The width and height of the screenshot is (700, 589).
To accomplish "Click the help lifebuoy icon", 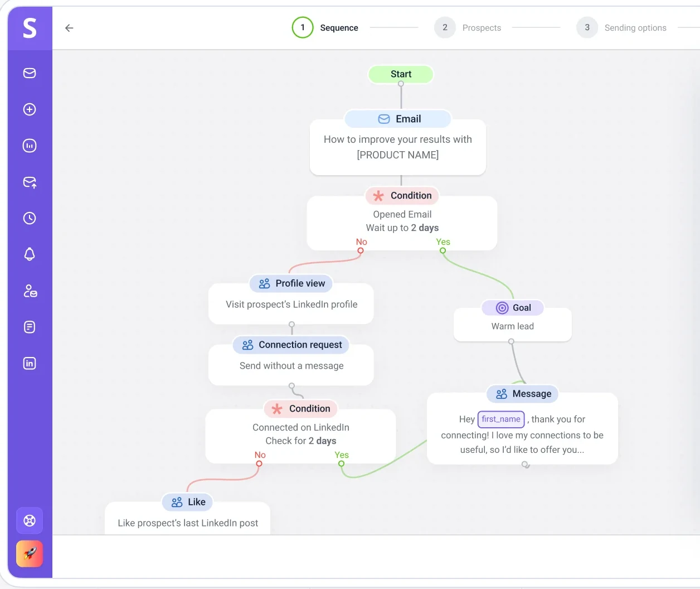I will [30, 520].
